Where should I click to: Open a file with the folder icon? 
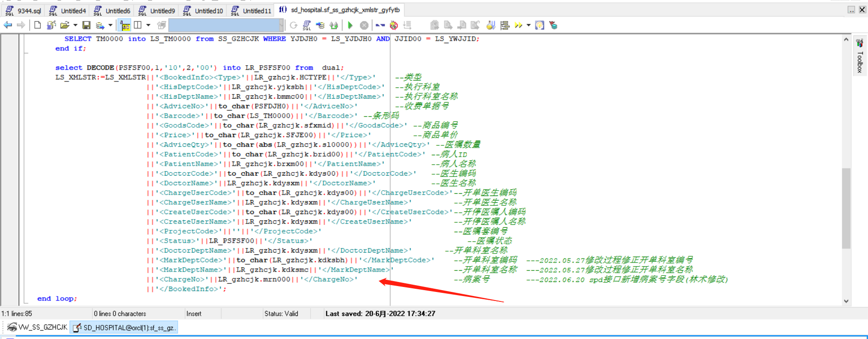click(65, 25)
